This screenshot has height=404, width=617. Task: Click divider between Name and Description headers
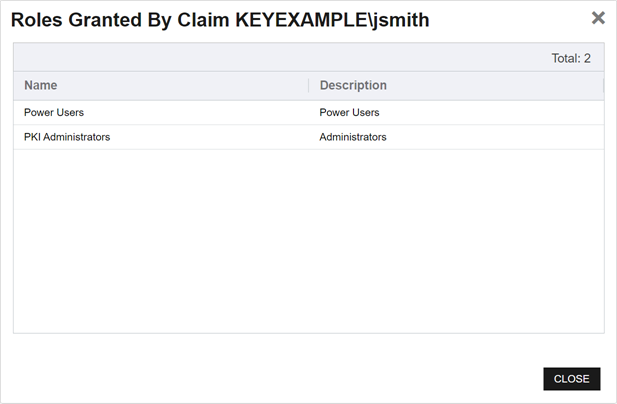[x=308, y=86]
